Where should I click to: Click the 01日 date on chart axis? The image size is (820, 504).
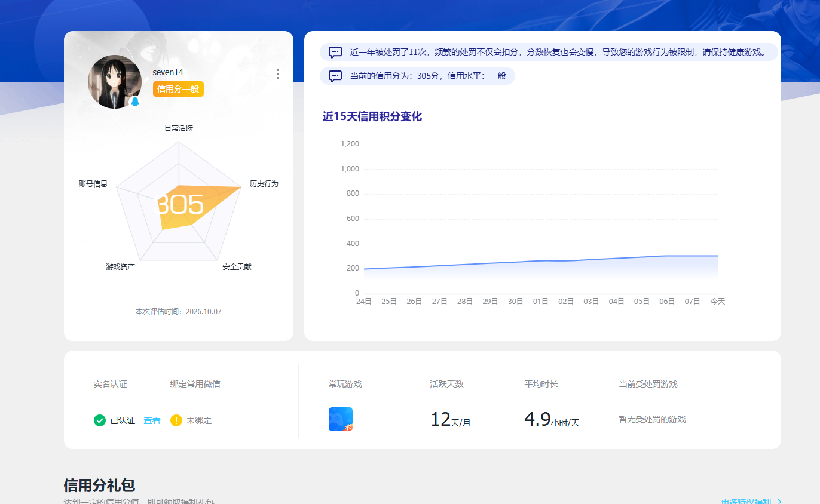tap(540, 302)
